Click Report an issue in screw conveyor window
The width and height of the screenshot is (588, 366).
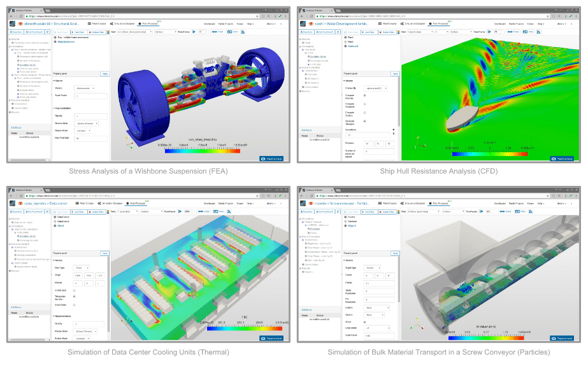click(563, 338)
